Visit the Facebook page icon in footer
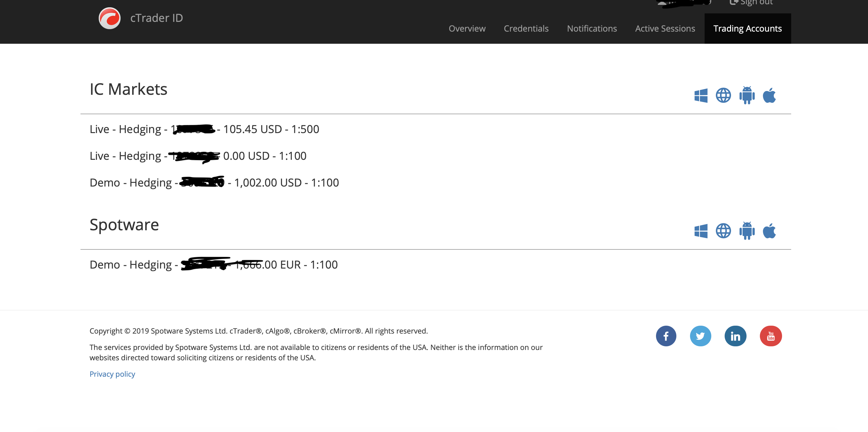Screen dimensions: 868x432 (x=666, y=336)
